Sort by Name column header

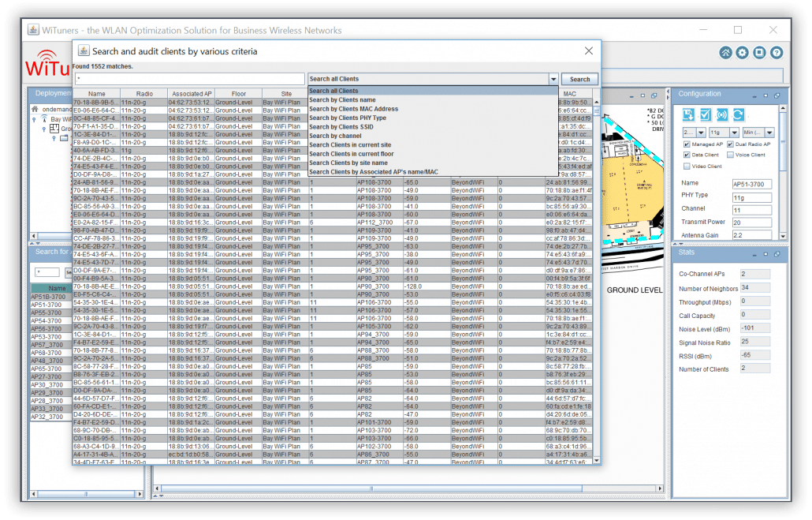[x=96, y=94]
